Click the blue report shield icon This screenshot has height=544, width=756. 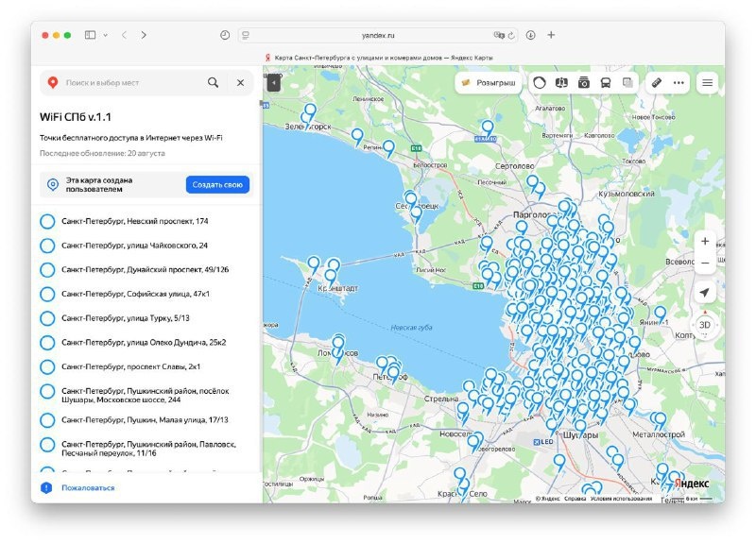[x=46, y=487]
